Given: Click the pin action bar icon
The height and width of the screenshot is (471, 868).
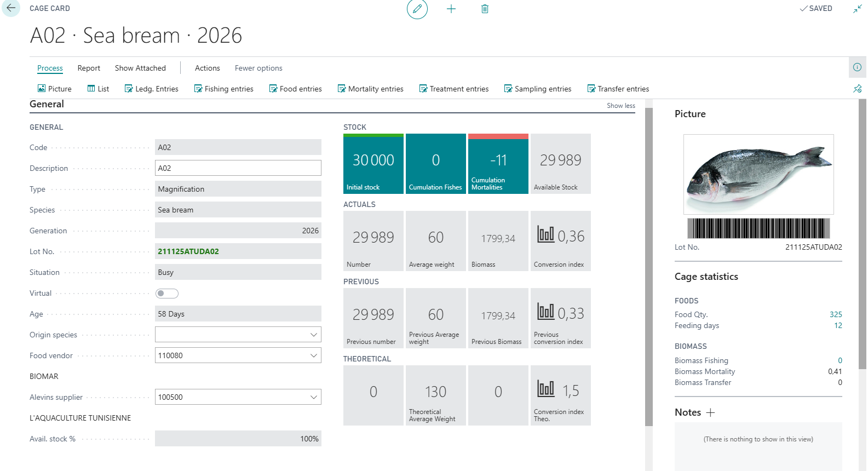Looking at the screenshot, I should [x=857, y=89].
